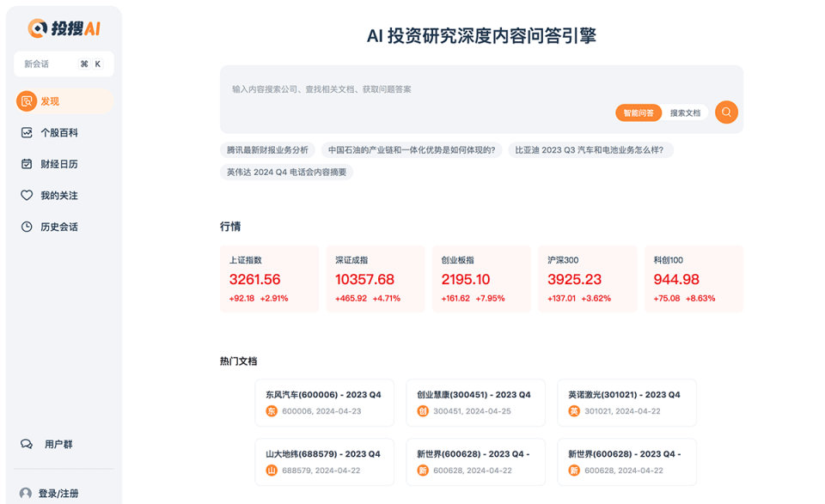Open 上证指数 market card
825x504 pixels.
point(269,279)
